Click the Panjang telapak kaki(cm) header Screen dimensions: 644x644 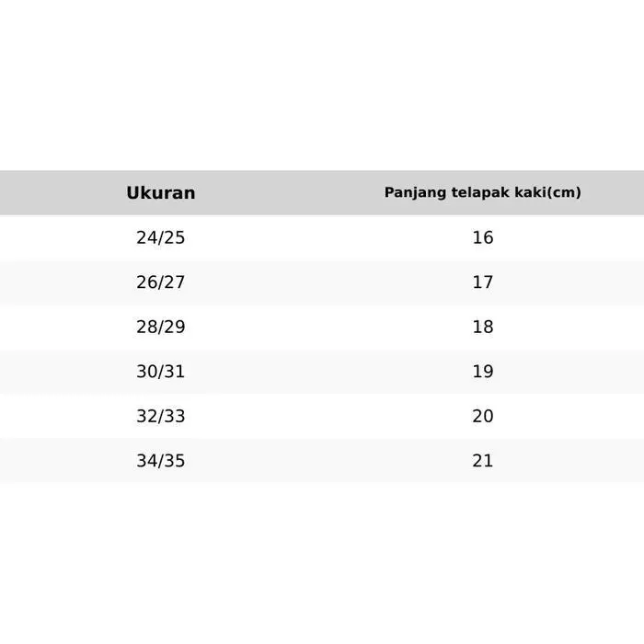tap(482, 193)
